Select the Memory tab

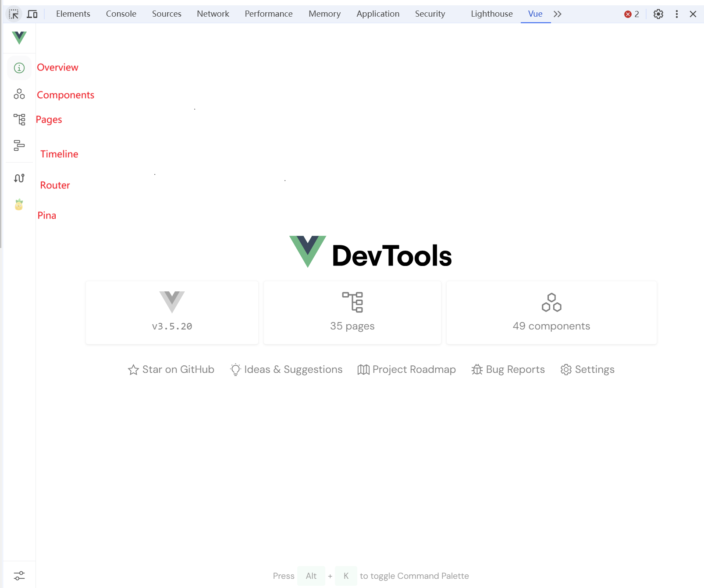[x=324, y=14]
